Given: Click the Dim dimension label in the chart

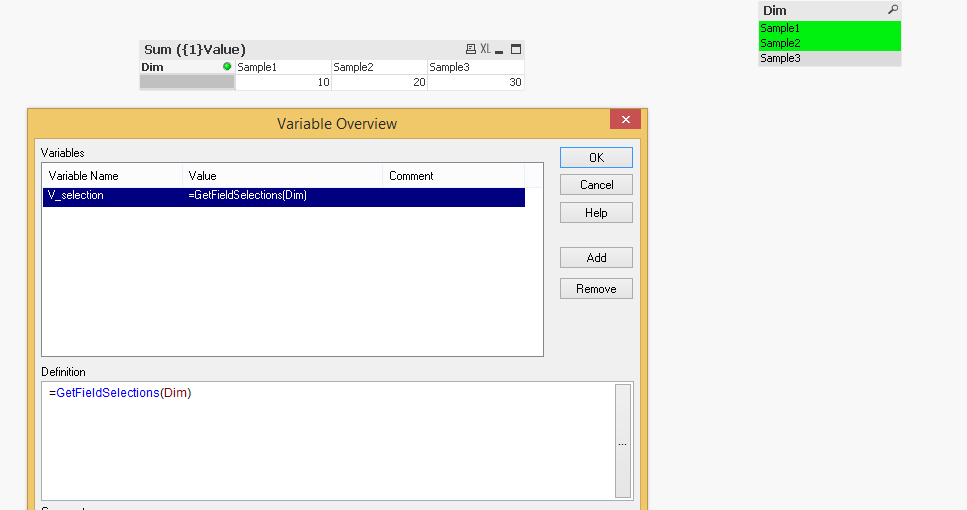Looking at the screenshot, I should [x=152, y=67].
